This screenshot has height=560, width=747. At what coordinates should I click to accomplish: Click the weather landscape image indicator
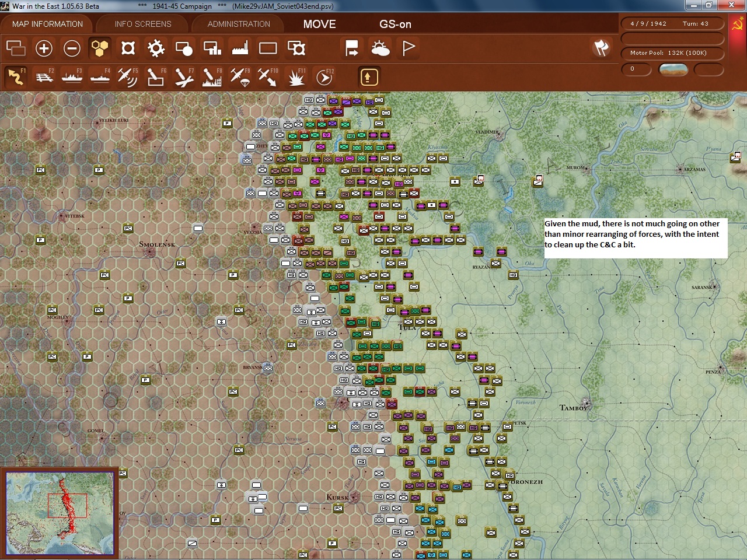[x=673, y=69]
